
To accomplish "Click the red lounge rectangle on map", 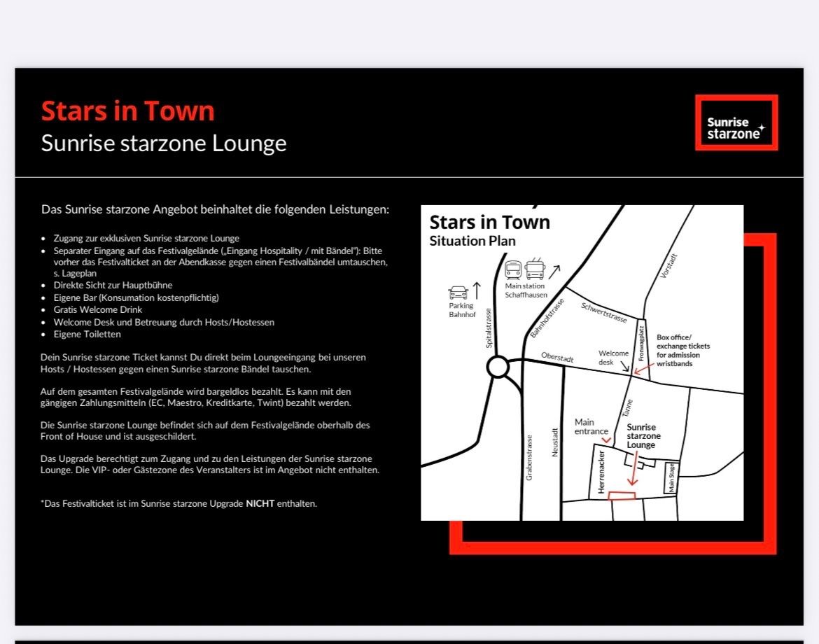I will [x=622, y=496].
